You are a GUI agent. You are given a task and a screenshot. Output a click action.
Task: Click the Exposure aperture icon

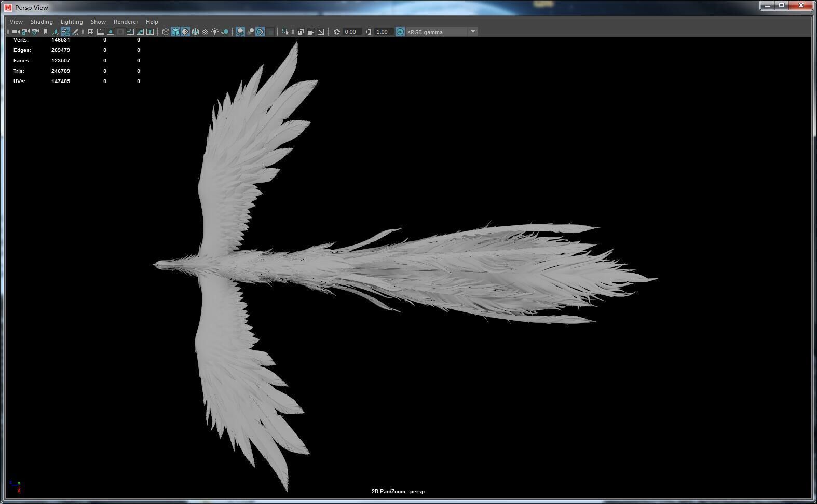[336, 32]
